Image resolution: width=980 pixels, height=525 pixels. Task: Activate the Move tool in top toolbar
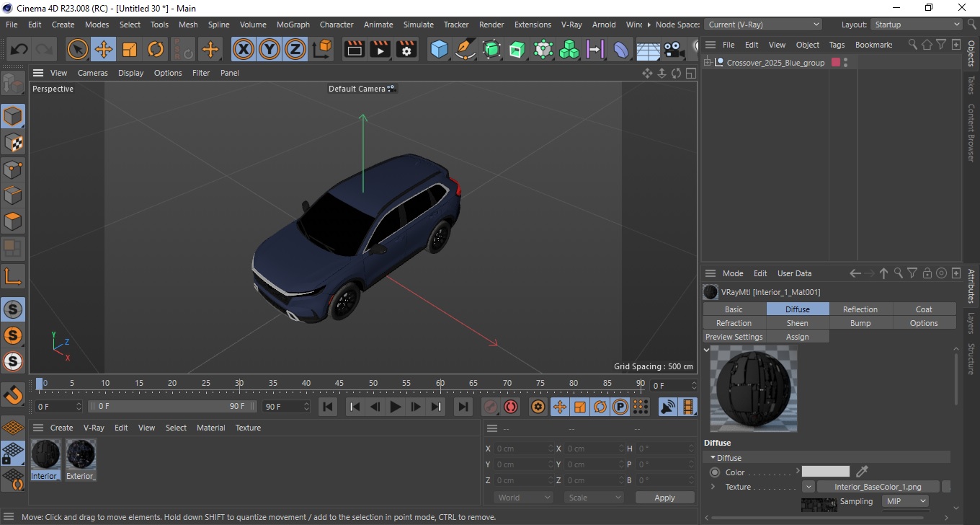[104, 50]
